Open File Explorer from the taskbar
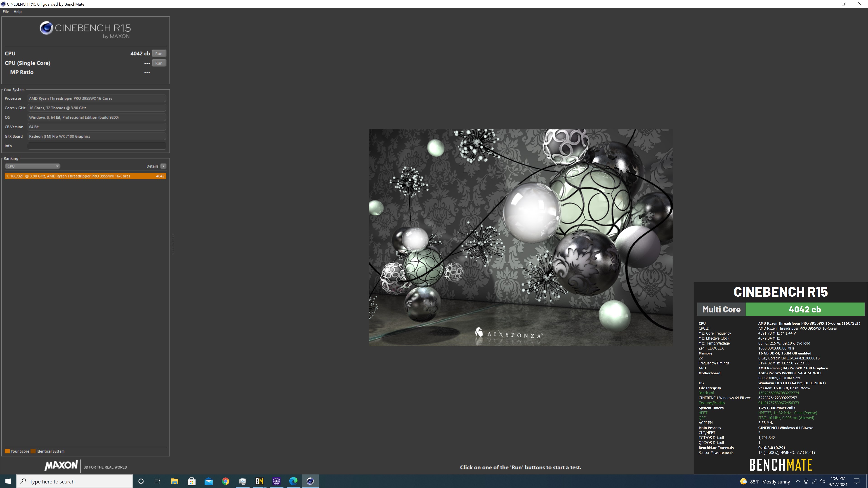Viewport: 868px width, 488px height. pyautogui.click(x=175, y=481)
